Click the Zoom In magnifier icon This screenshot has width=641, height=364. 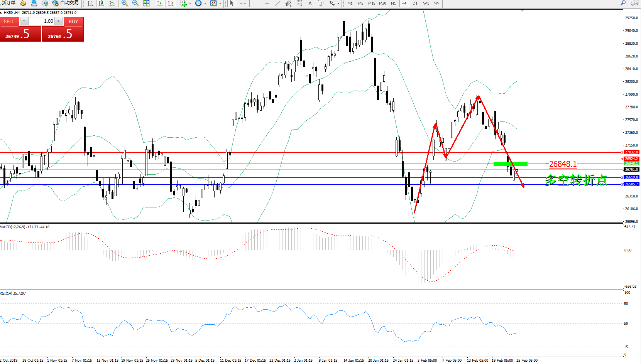coord(124,3)
